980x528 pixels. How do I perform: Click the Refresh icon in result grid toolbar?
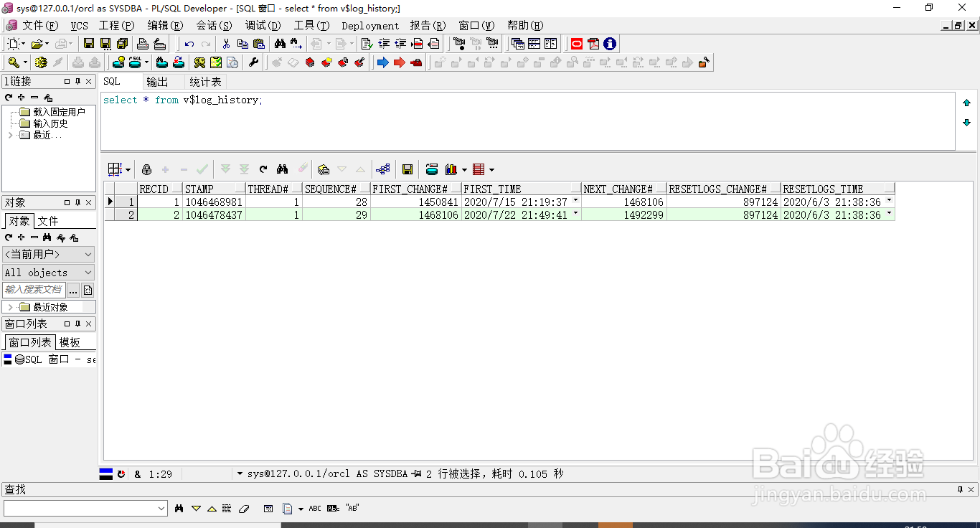pos(263,169)
